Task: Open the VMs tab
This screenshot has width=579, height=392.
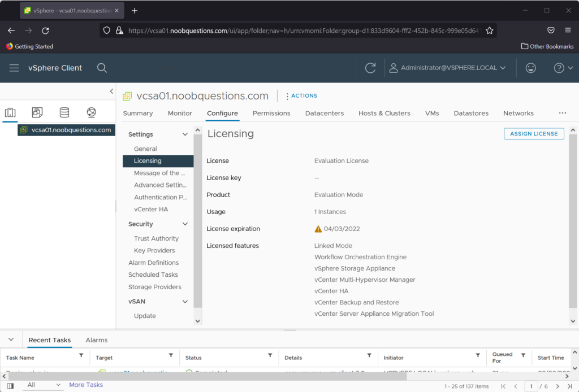Action: point(432,113)
